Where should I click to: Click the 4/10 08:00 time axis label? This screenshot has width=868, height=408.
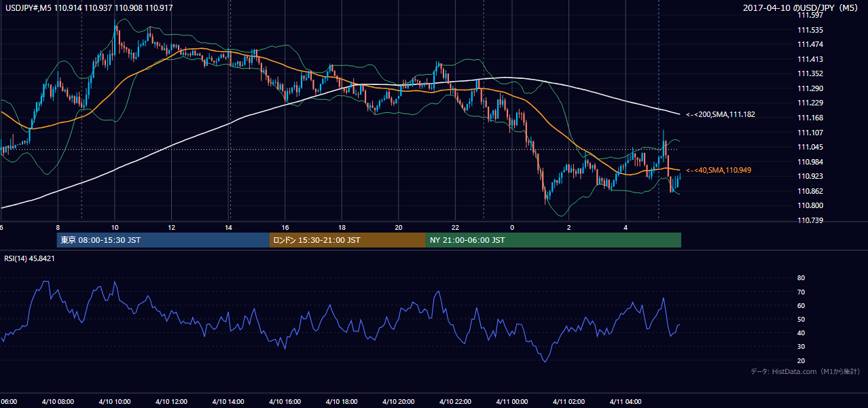click(x=58, y=402)
